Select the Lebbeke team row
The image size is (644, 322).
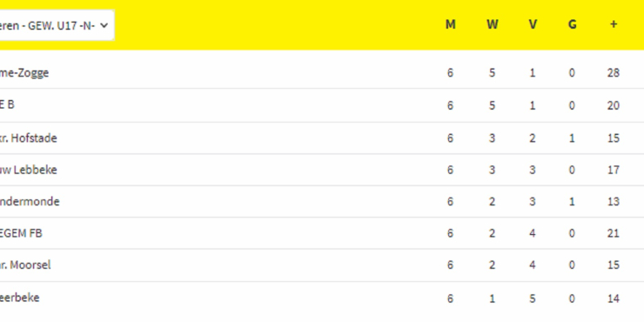click(x=322, y=170)
